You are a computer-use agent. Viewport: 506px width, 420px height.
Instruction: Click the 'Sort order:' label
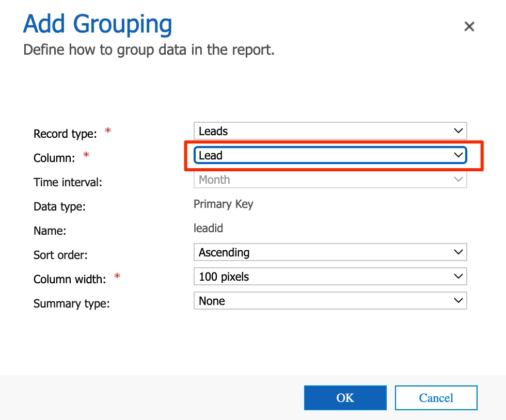[x=61, y=255]
